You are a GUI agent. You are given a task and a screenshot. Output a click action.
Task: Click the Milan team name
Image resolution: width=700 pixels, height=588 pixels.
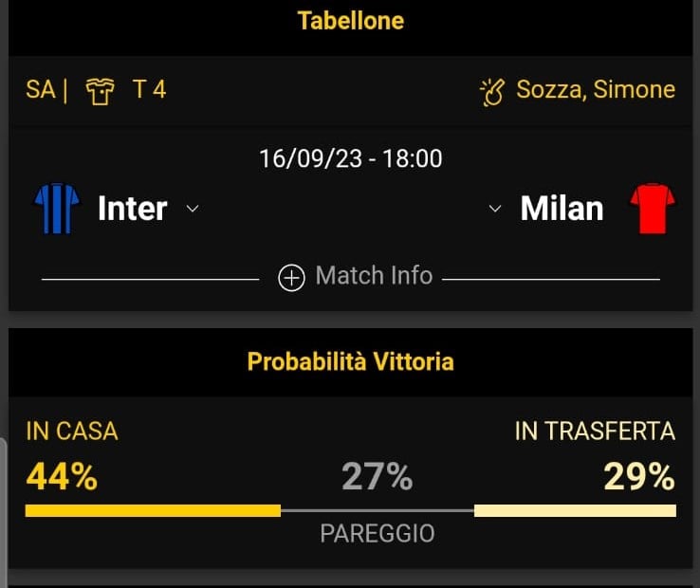(562, 208)
